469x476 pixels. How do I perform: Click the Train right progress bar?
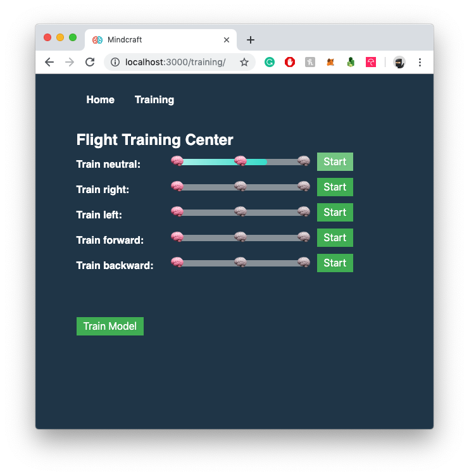241,187
